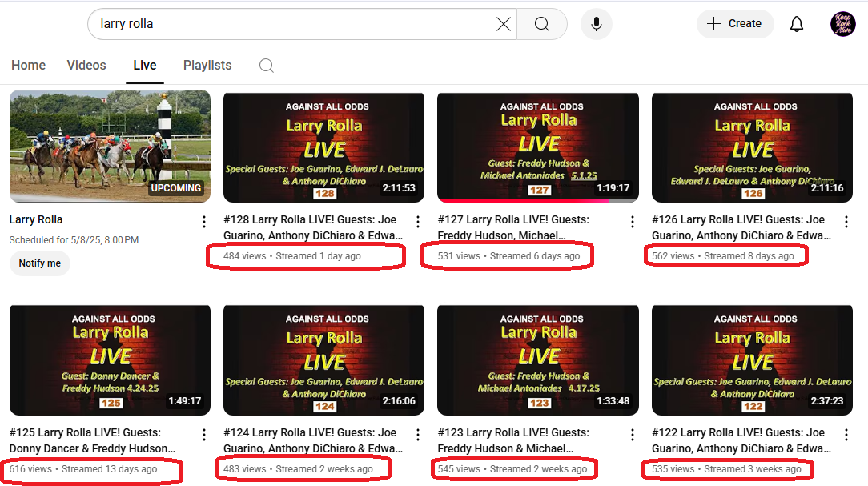This screenshot has height=486, width=868.
Task: Open the upcoming horse race stream thumbnail
Action: click(x=111, y=147)
